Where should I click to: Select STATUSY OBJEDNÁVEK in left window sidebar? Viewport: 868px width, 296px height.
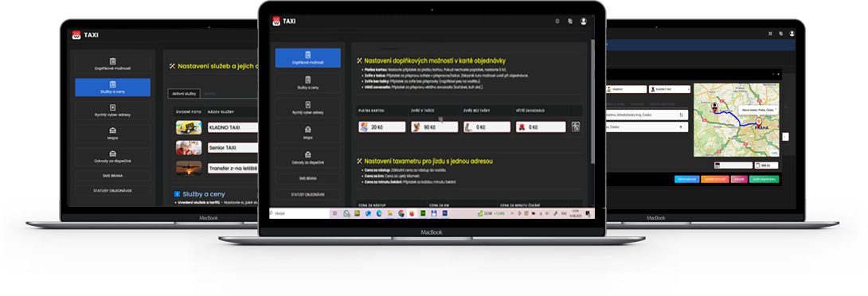click(112, 191)
